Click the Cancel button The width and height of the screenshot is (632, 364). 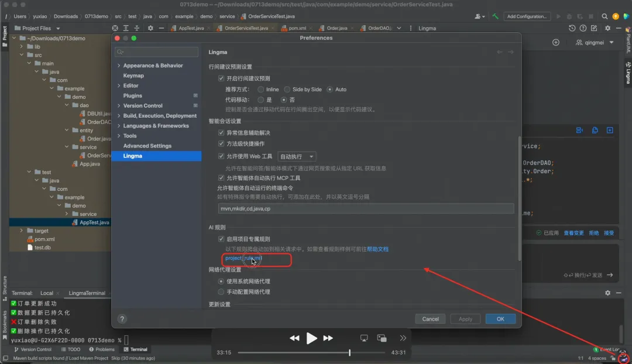pos(430,319)
